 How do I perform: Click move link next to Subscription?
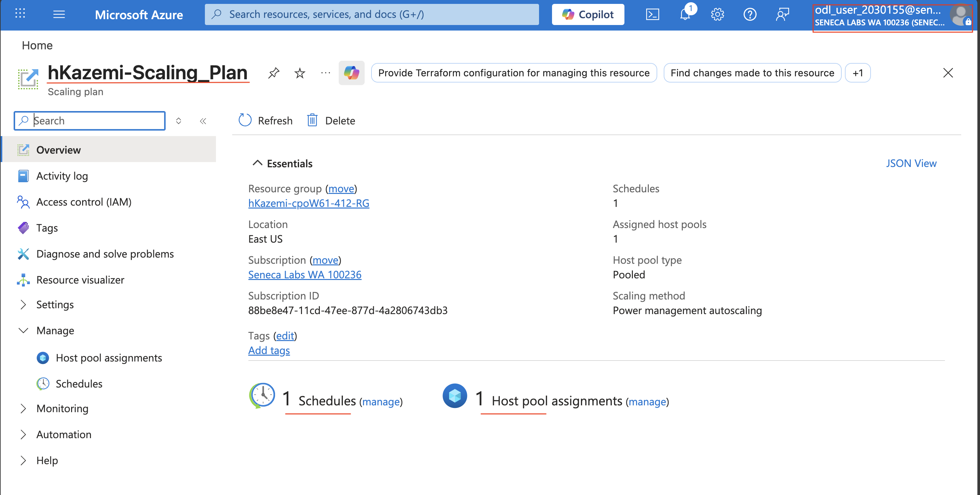click(325, 260)
